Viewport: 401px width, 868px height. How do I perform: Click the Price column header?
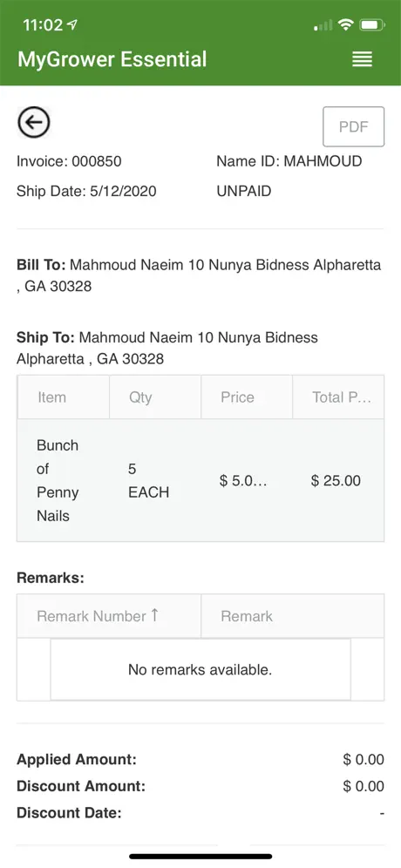click(x=247, y=397)
